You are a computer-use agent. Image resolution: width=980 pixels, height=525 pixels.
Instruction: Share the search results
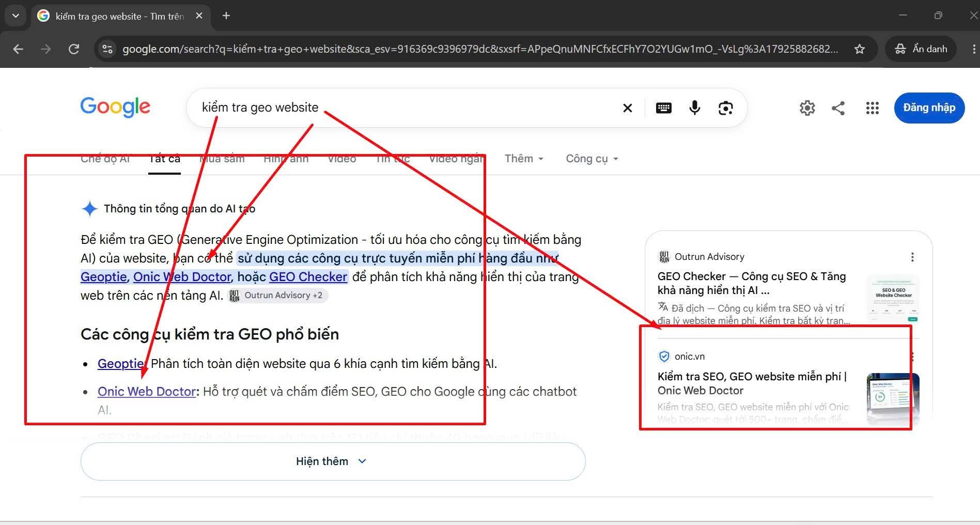(838, 108)
